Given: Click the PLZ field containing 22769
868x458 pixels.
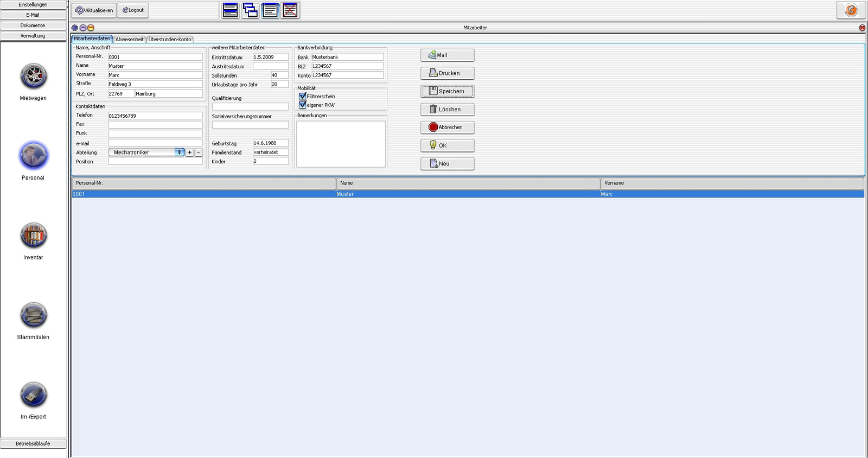Looking at the screenshot, I should coord(121,93).
